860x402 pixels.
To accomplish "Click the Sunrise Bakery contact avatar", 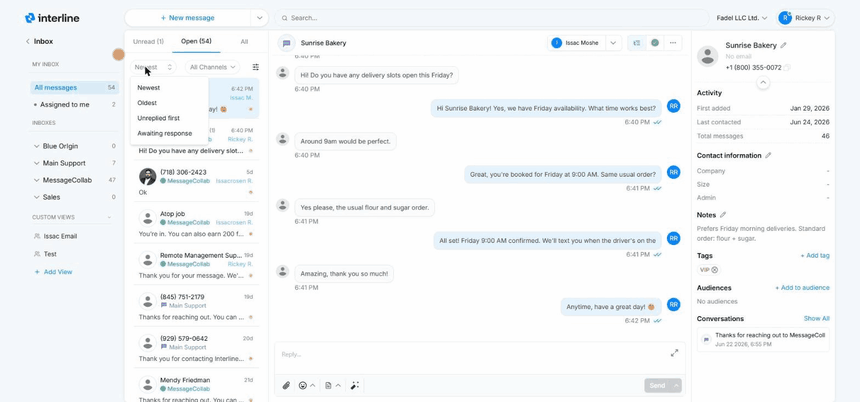I will point(708,56).
